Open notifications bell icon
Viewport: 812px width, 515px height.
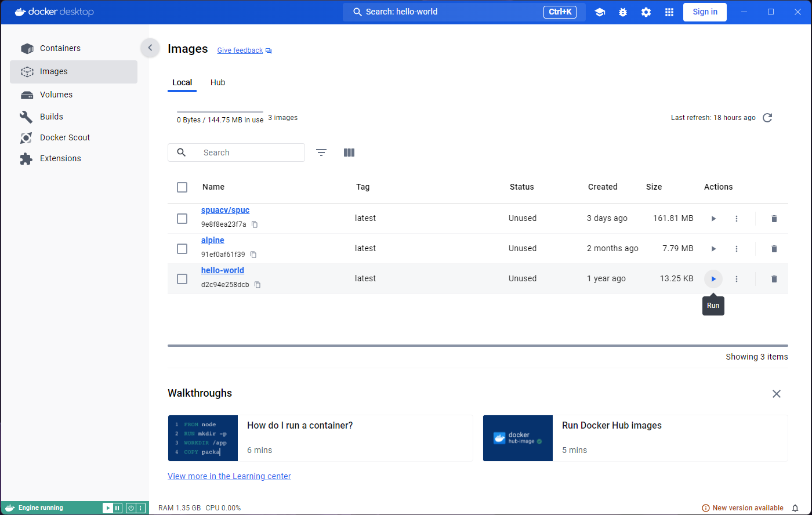click(795, 508)
